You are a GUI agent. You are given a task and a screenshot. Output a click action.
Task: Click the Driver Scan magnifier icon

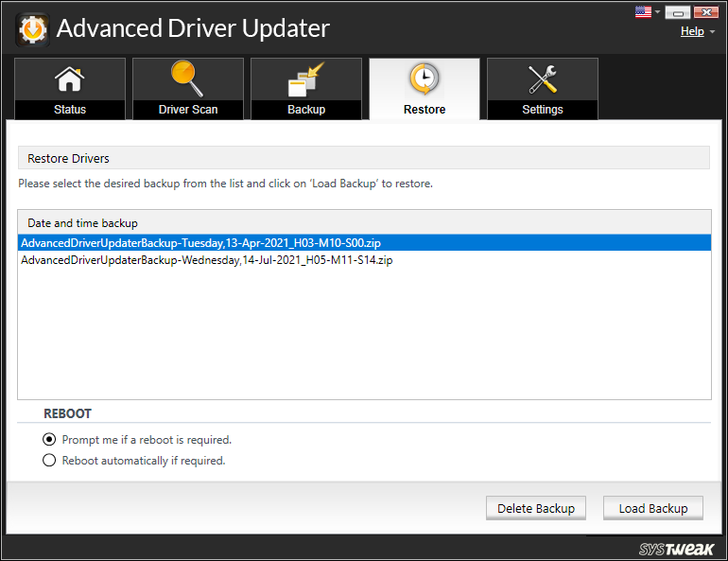pyautogui.click(x=187, y=79)
